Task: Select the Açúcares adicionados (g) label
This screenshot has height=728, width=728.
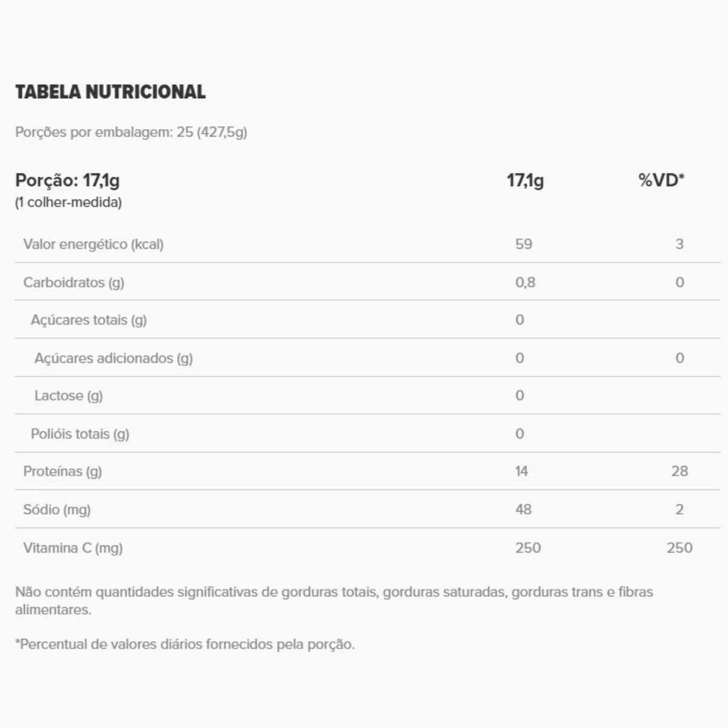Action: 113,359
